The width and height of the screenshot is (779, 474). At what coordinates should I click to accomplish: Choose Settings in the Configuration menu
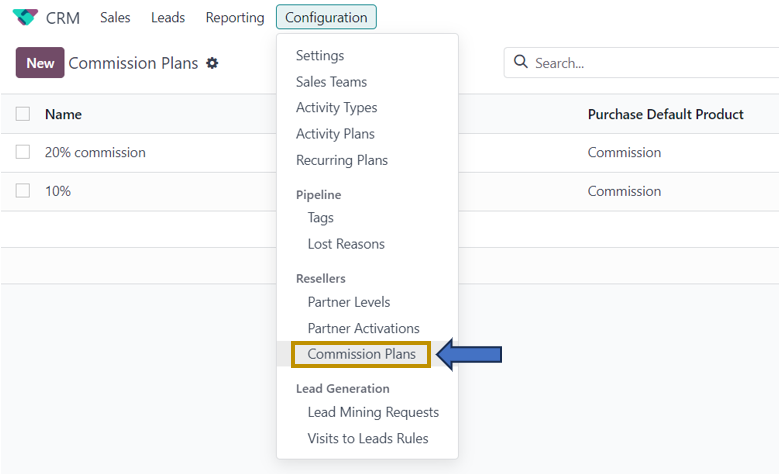(320, 56)
